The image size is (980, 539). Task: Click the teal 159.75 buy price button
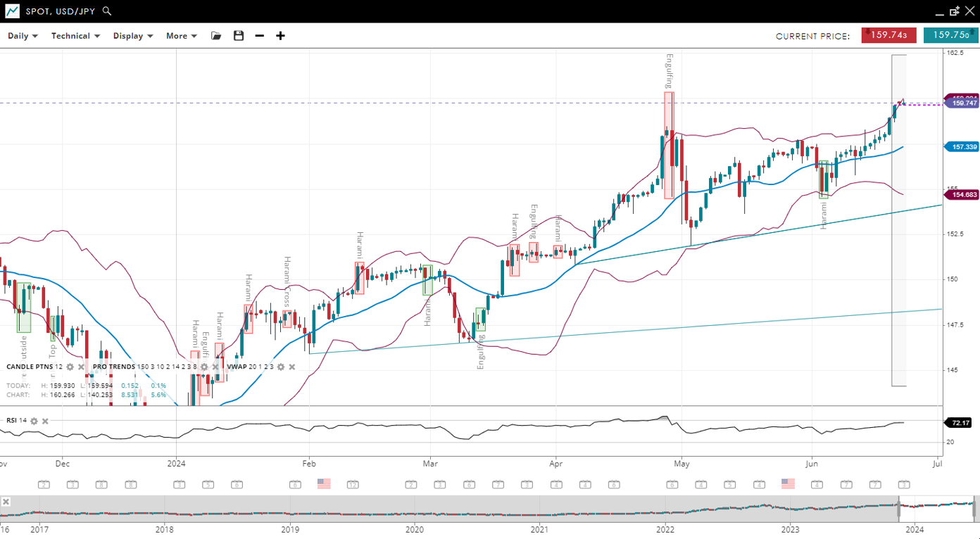(x=950, y=35)
